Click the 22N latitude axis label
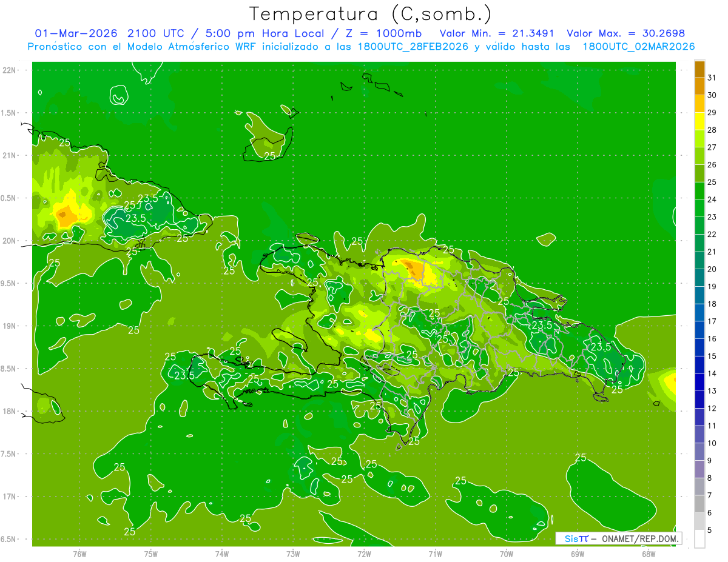Image resolution: width=728 pixels, height=562 pixels. 10,70
